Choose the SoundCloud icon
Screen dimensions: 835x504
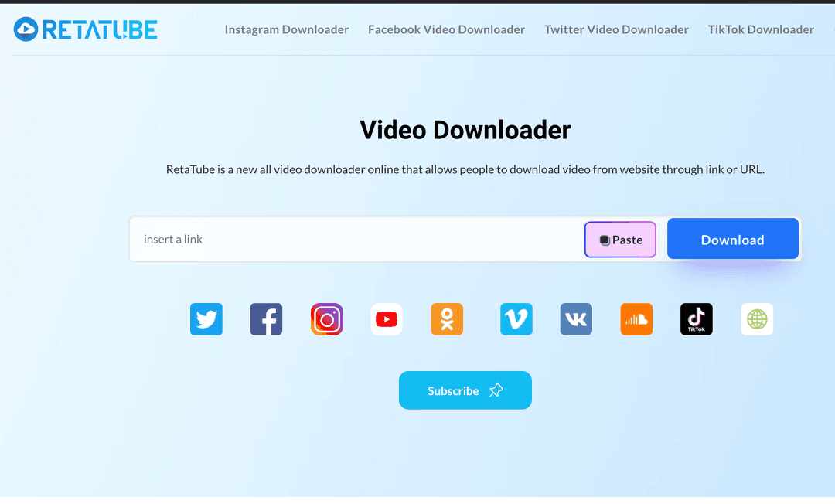click(x=636, y=319)
